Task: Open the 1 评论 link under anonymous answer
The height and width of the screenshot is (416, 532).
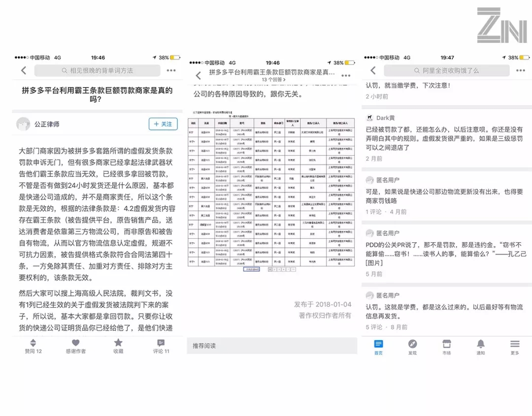Action: (373, 212)
